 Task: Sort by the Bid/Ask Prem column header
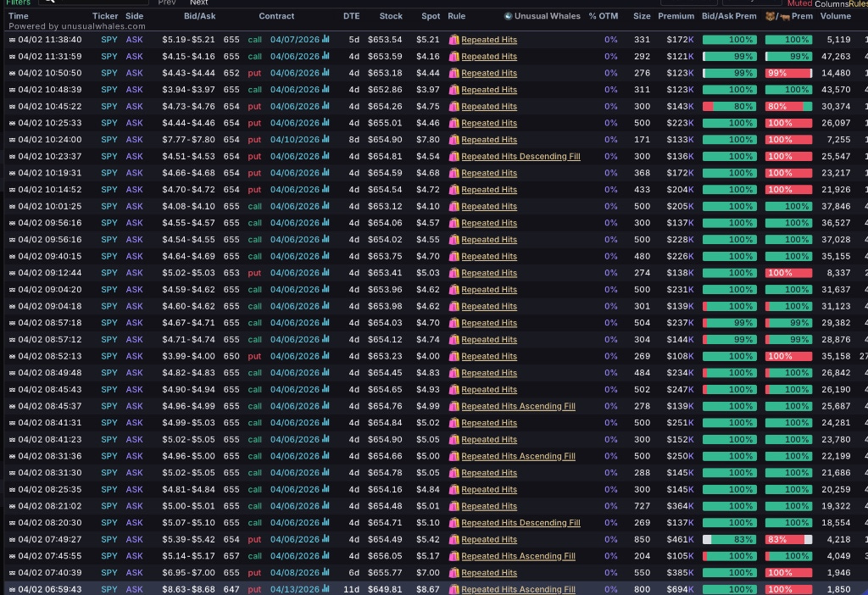729,16
